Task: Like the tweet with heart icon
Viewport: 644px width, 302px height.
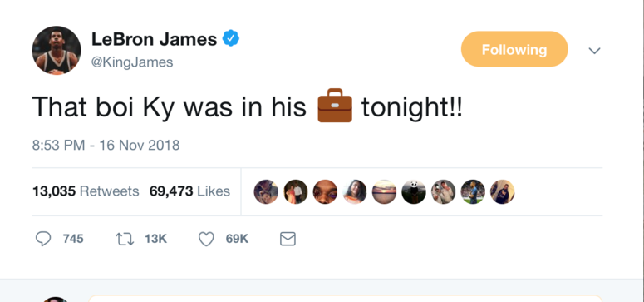Action: (206, 239)
